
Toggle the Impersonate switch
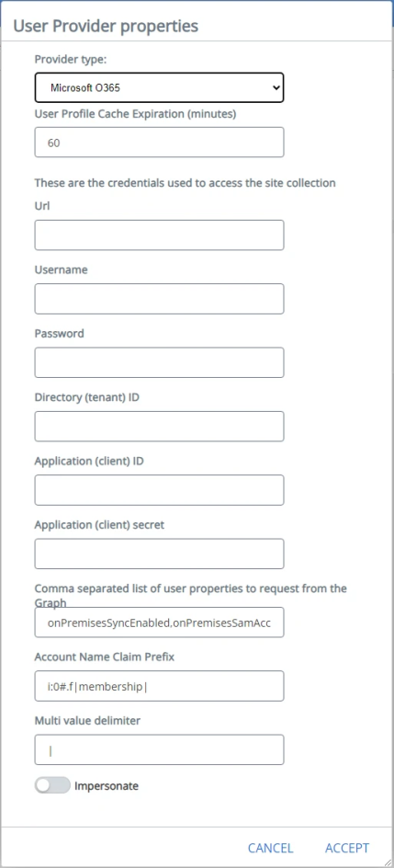coord(52,785)
